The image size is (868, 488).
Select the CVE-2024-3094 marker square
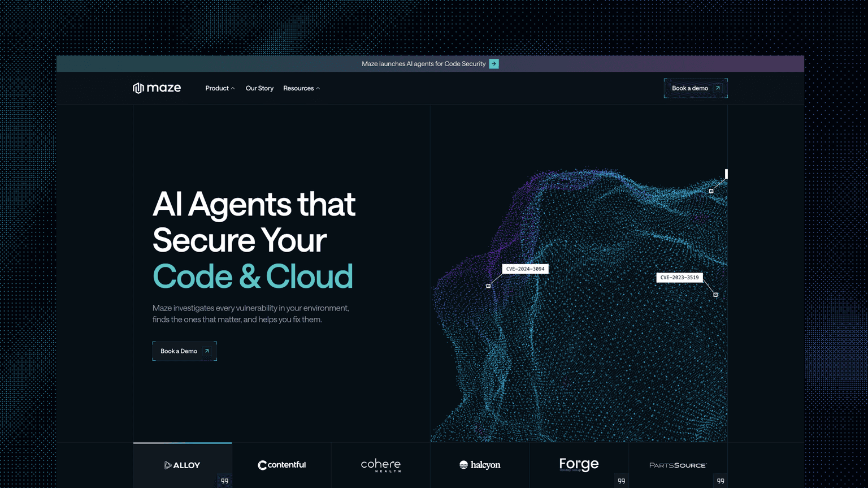488,286
